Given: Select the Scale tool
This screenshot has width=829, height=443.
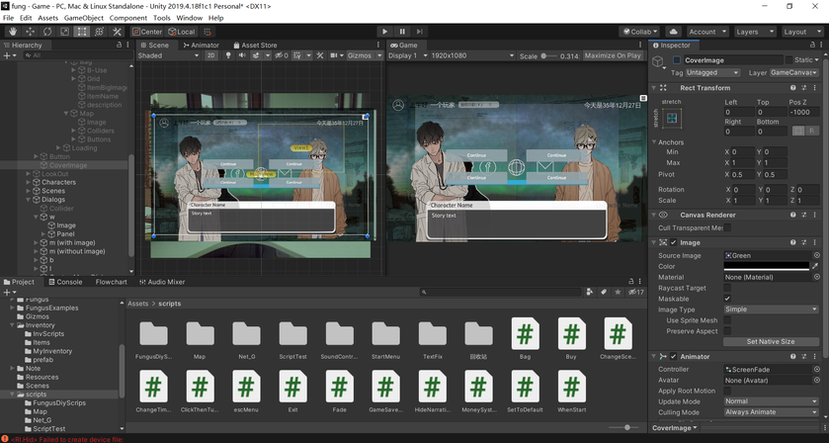Looking at the screenshot, I should tap(65, 32).
